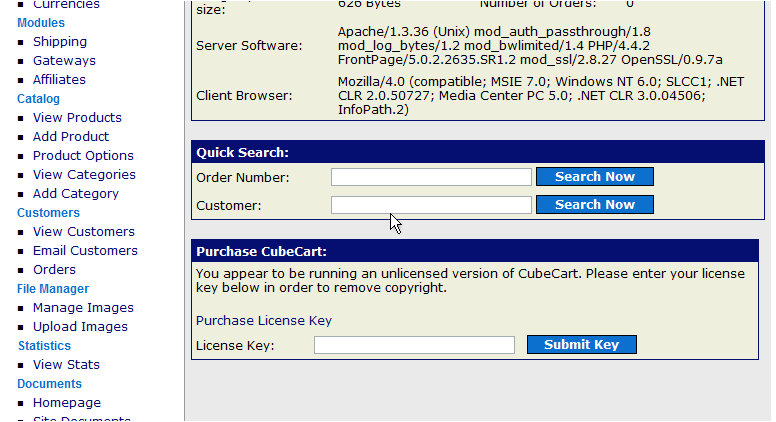Open the Shipping modules link
This screenshot has width=776, height=422.
pyautogui.click(x=60, y=42)
